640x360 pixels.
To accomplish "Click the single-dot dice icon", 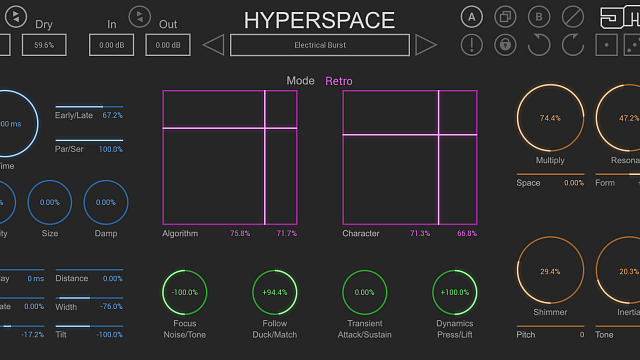I will pyautogui.click(x=606, y=44).
